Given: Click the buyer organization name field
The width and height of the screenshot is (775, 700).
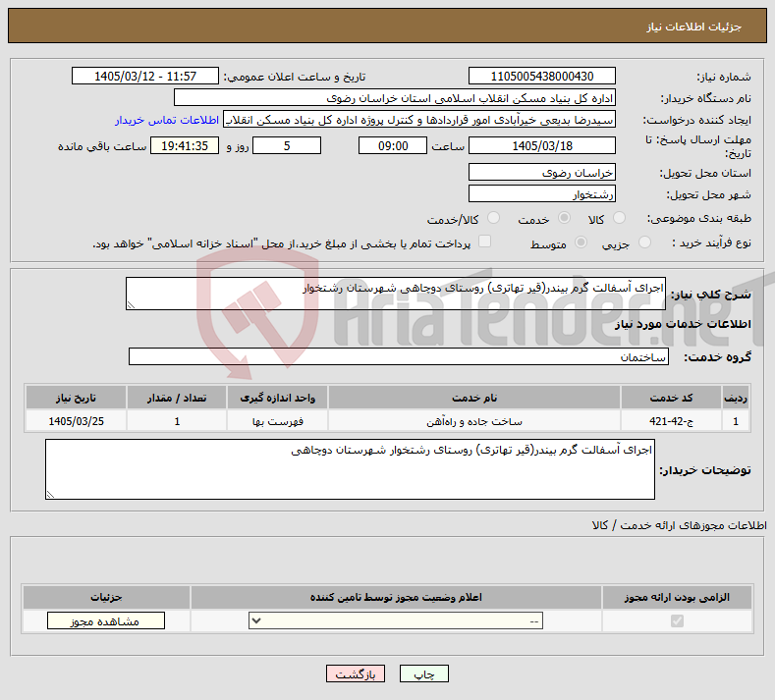Looking at the screenshot, I should click(395, 98).
